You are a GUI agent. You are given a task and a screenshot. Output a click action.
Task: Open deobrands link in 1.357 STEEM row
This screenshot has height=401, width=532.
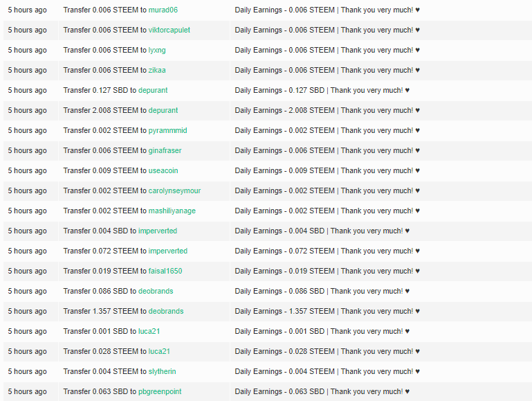[x=165, y=311]
